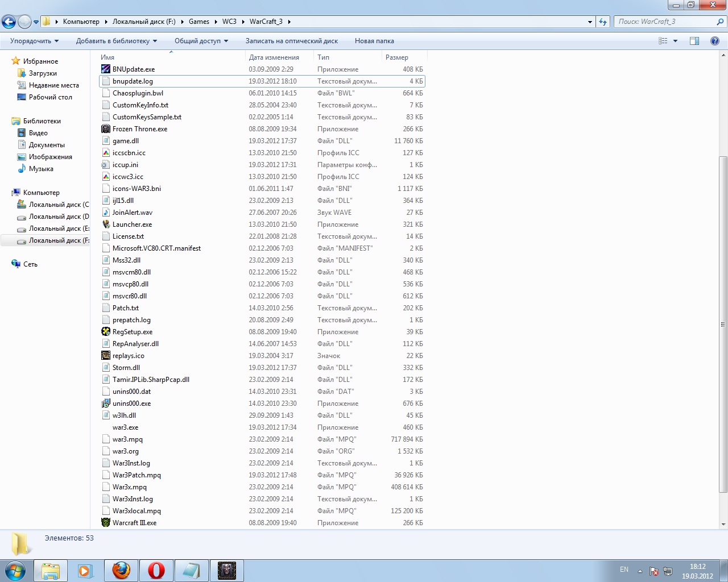Go back with the Back arrow button
Screen dimensions: 728x582
(9, 22)
